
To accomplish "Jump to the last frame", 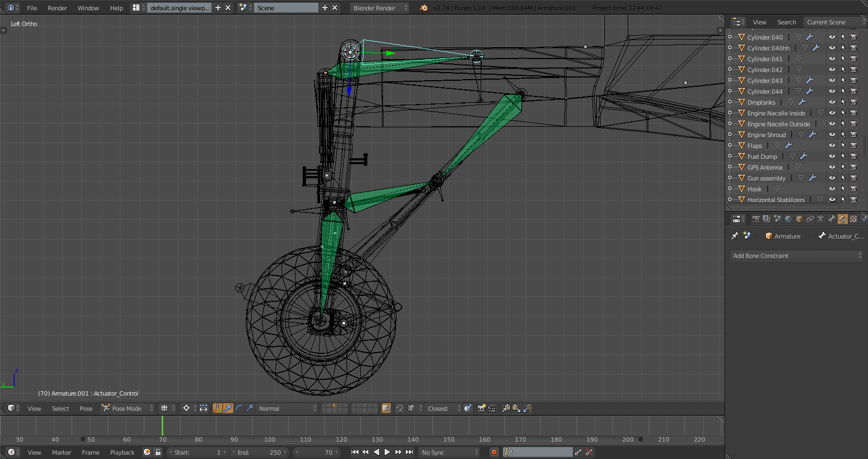I will (x=410, y=452).
